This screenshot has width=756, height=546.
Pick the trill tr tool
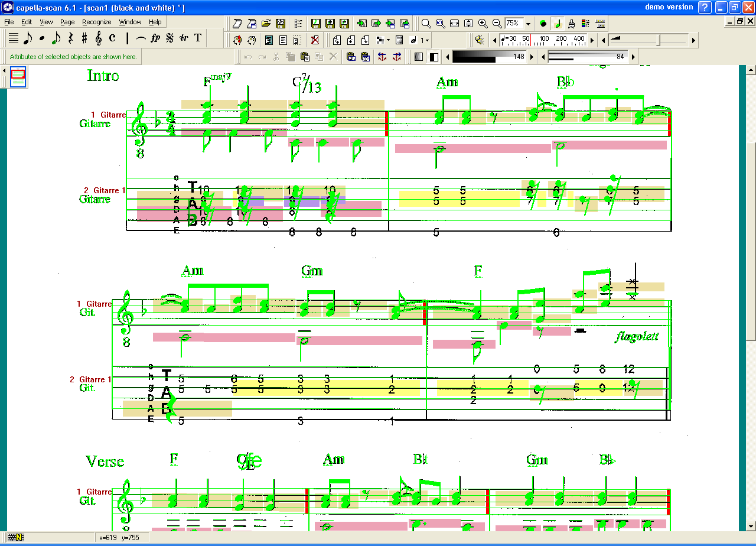(x=184, y=38)
